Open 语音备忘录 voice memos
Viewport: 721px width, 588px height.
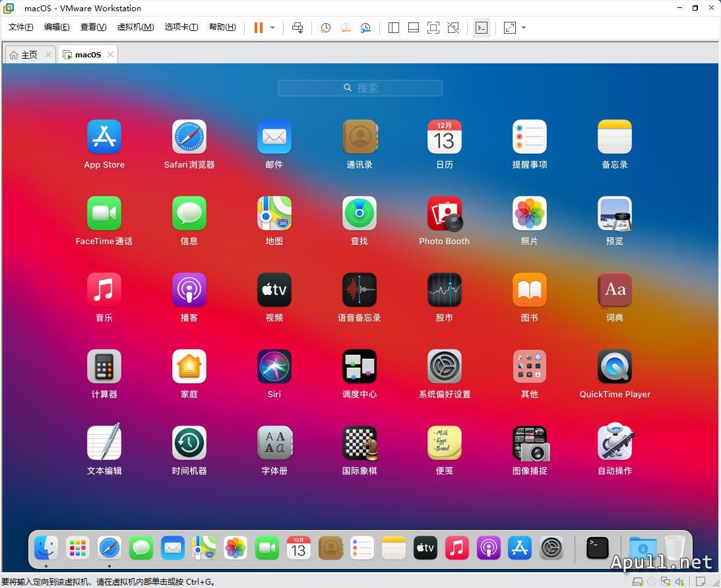coord(360,290)
